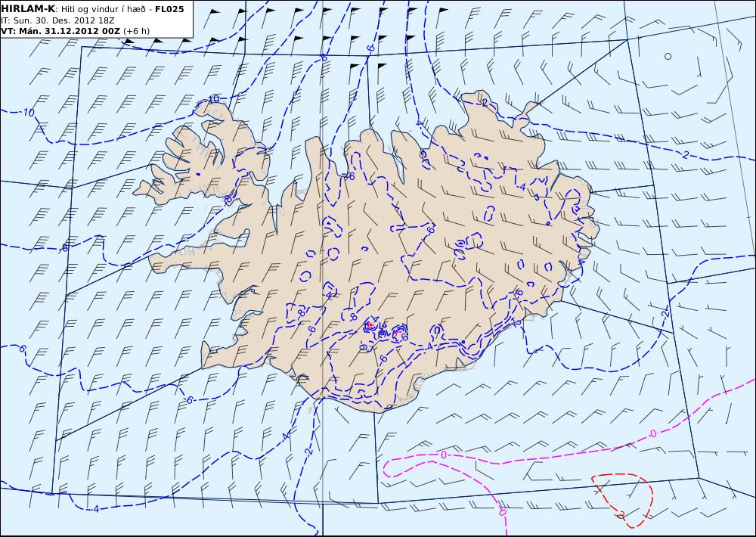The width and height of the screenshot is (756, 537).
Task: Click the closed red dashed contour in southeast
Action: (x=623, y=500)
